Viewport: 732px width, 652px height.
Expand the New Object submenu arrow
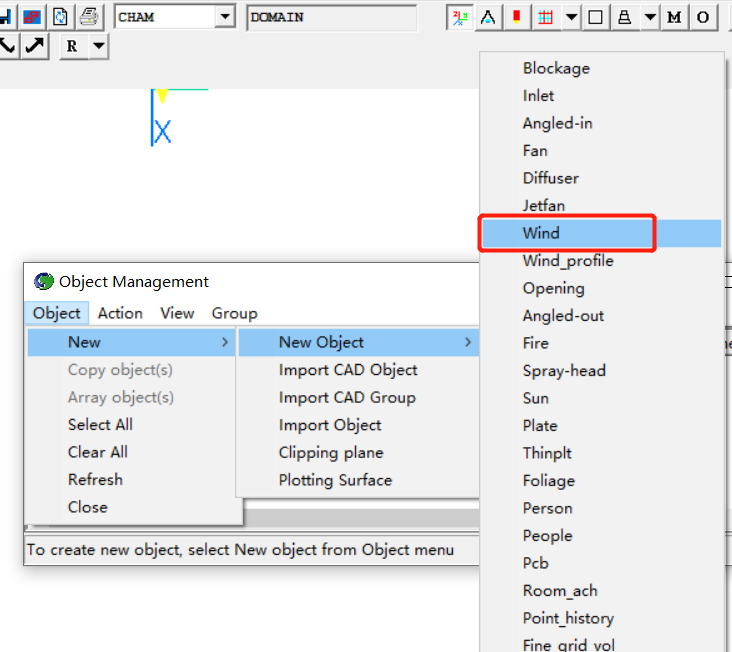click(468, 342)
